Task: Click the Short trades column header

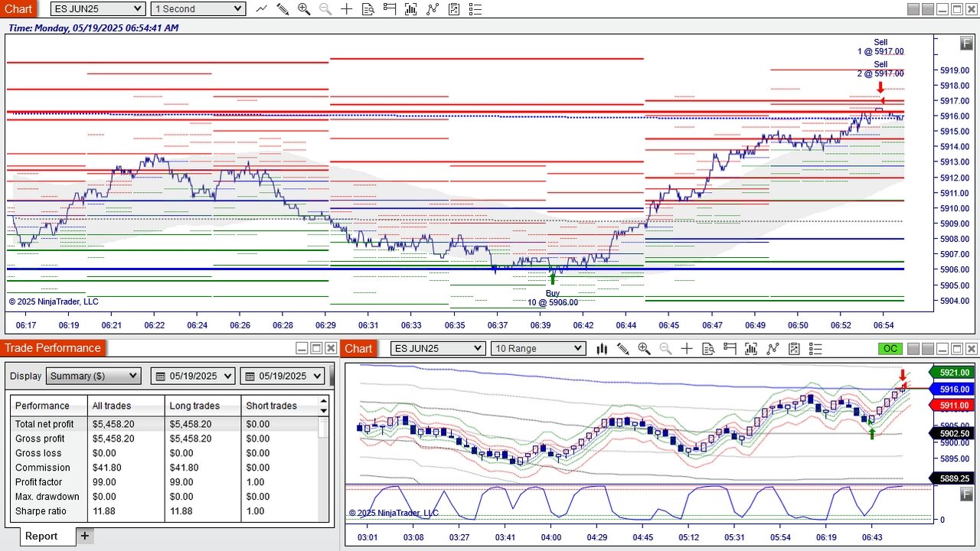Action: pos(279,406)
